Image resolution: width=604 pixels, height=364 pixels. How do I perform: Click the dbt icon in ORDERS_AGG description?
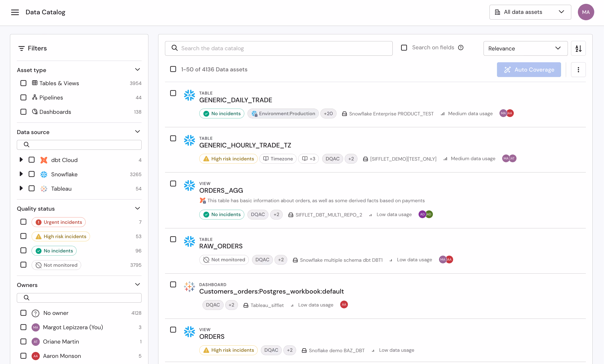click(x=203, y=200)
